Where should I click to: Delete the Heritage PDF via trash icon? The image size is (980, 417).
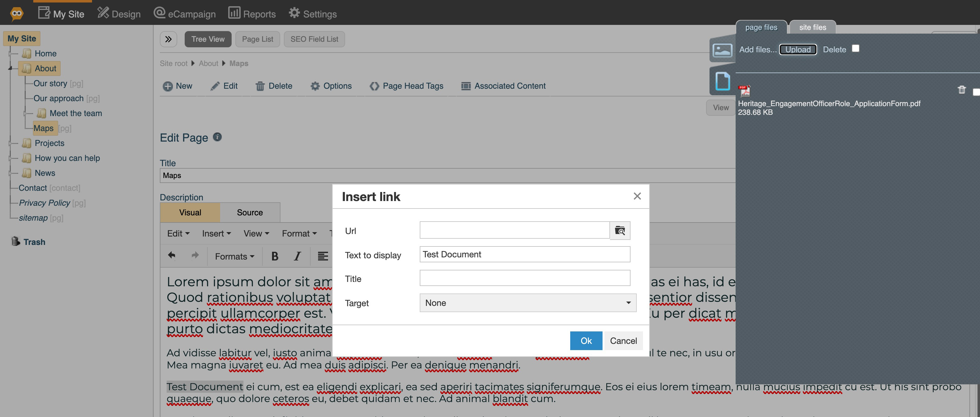961,90
